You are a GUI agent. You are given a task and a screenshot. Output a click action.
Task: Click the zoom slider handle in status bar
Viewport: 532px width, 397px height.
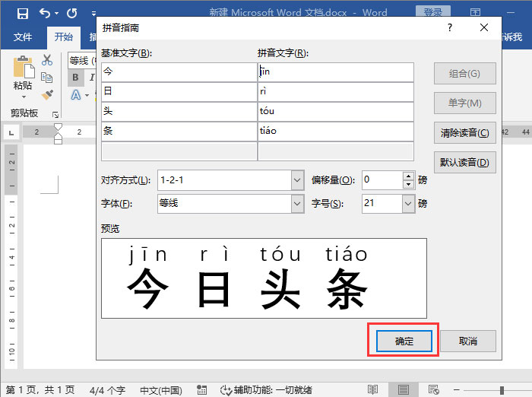pyautogui.click(x=502, y=390)
